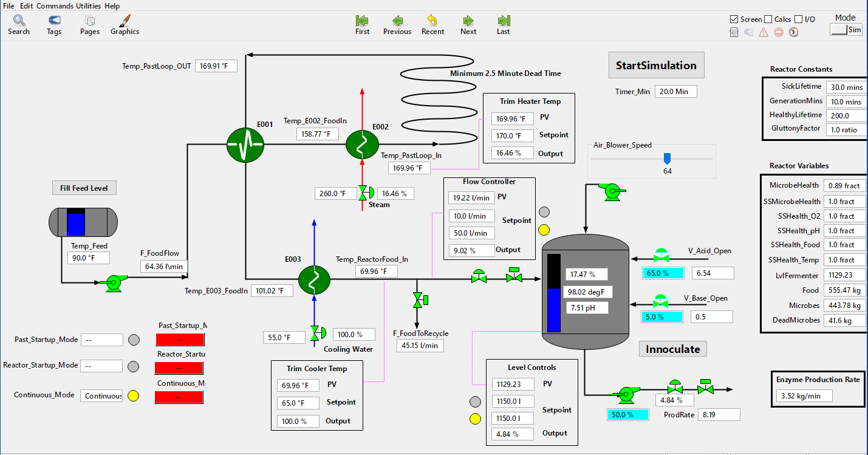Click the controller device icon below Screen checkbox
The image size is (868, 455).
734,32
